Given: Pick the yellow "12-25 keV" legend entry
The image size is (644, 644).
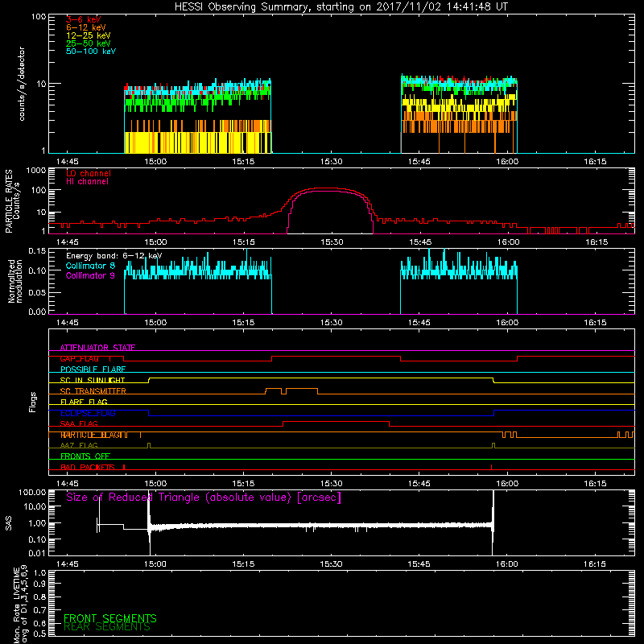Looking at the screenshot, I should [89, 35].
